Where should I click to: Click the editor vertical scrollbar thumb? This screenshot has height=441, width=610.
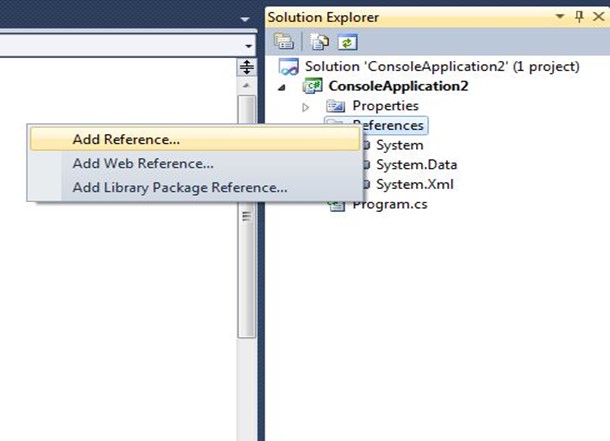[246, 216]
